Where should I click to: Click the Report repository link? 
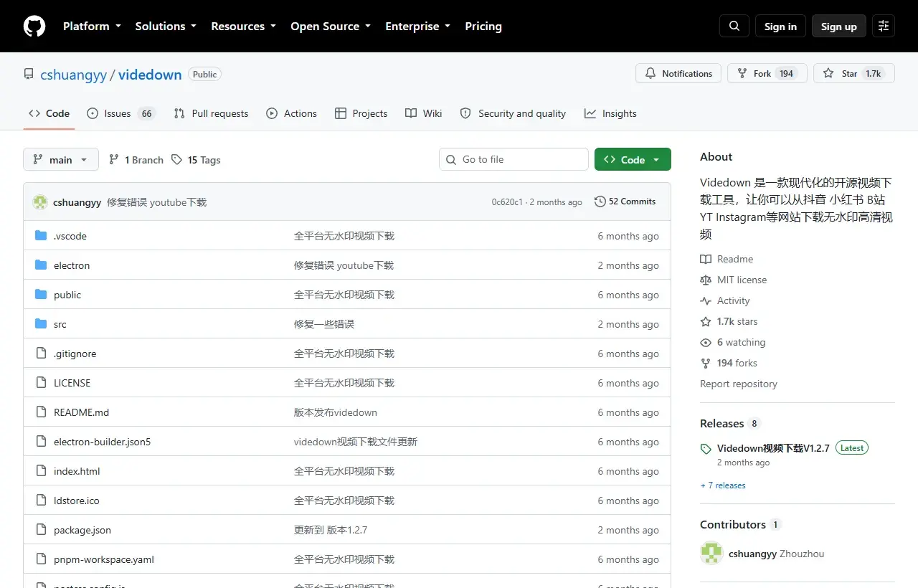(739, 384)
